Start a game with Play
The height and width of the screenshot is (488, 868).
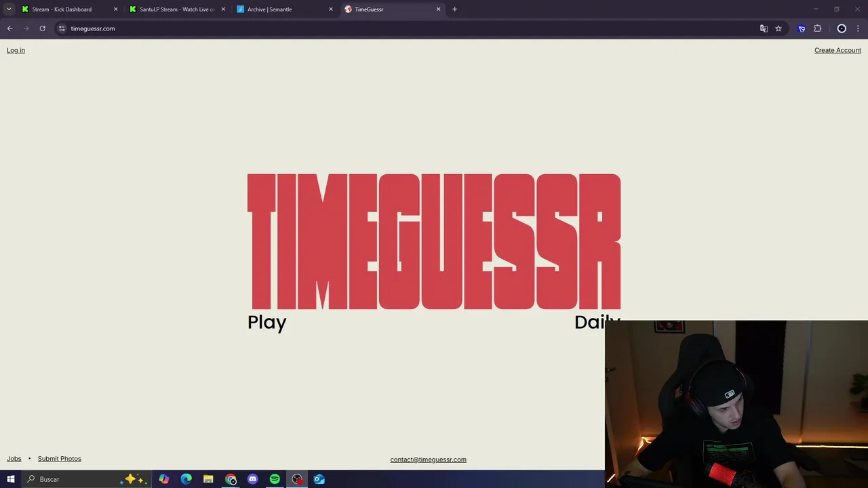pos(267,323)
